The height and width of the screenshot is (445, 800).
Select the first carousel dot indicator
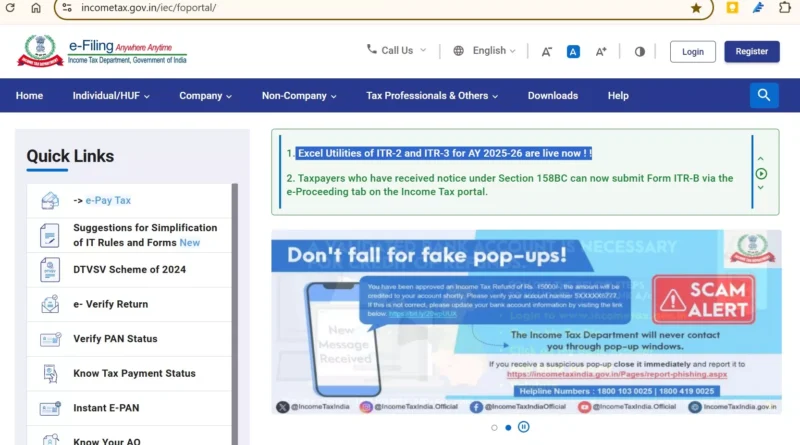tap(493, 427)
